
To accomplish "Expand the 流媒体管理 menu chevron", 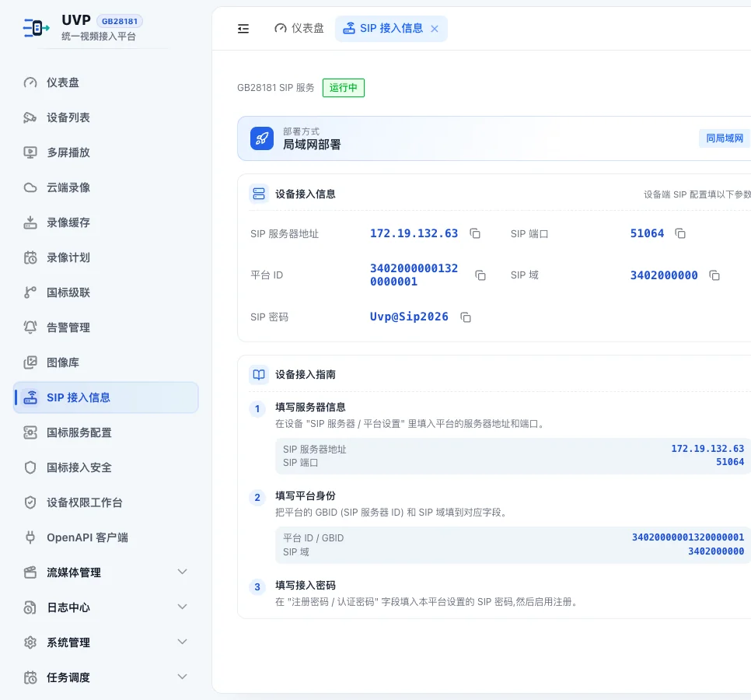I will pos(182,572).
